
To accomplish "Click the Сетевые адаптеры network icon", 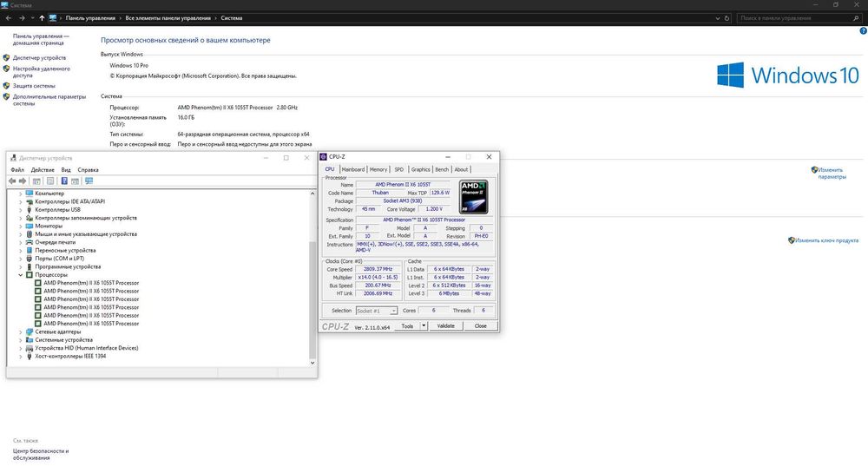I will coord(30,331).
